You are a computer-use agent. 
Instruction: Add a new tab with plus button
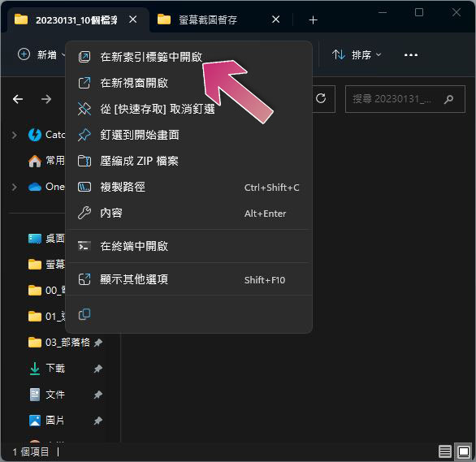313,20
